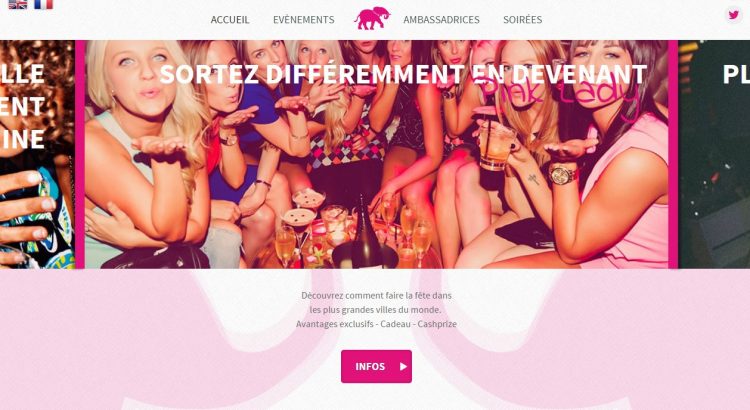Click the pink elephant logo
The width and height of the screenshot is (750, 410).
372,18
